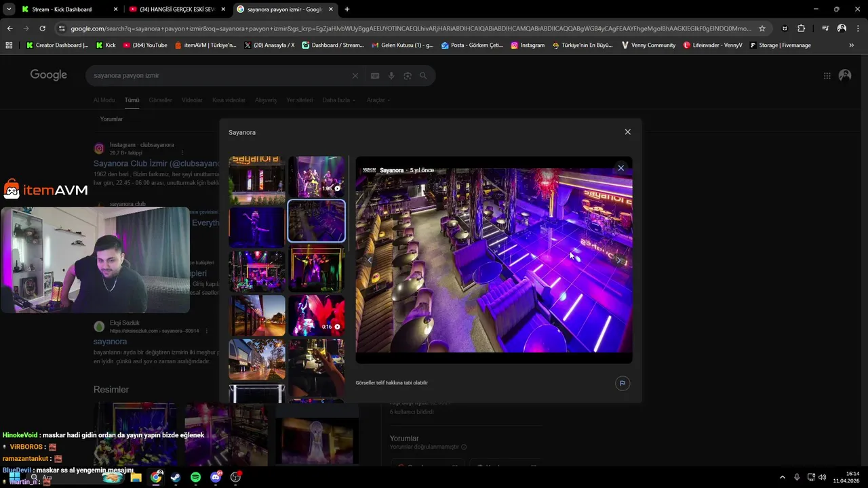Open Steam from the taskbar

point(176,477)
